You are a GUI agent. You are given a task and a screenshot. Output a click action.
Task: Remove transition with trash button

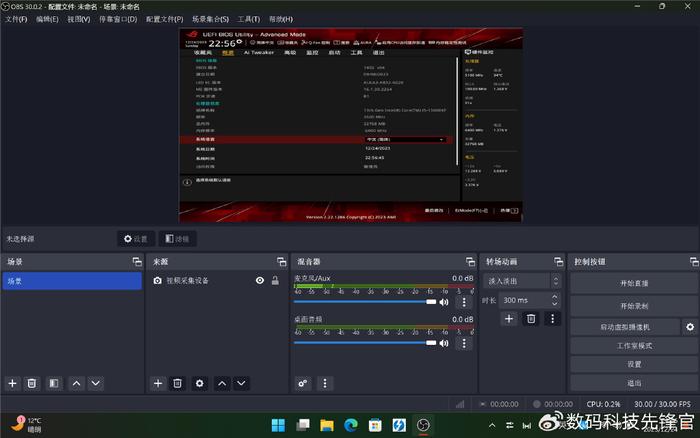[531, 319]
